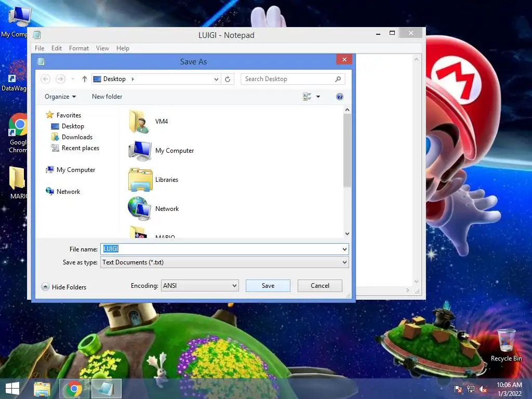The height and width of the screenshot is (399, 532).
Task: Click the Forward arrow in Save As dialog
Action: (x=60, y=79)
